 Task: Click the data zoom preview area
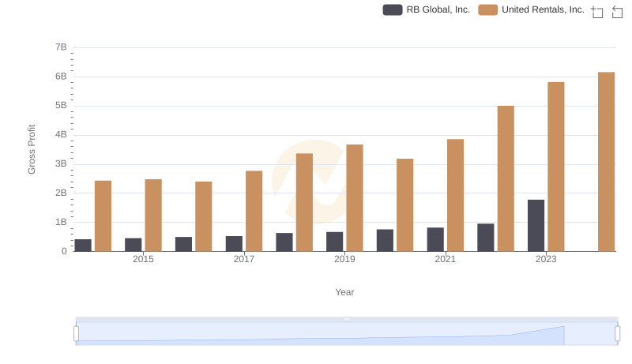(347, 334)
